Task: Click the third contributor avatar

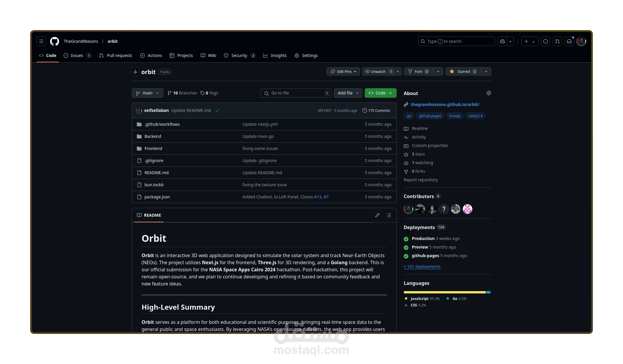Action: (x=432, y=209)
